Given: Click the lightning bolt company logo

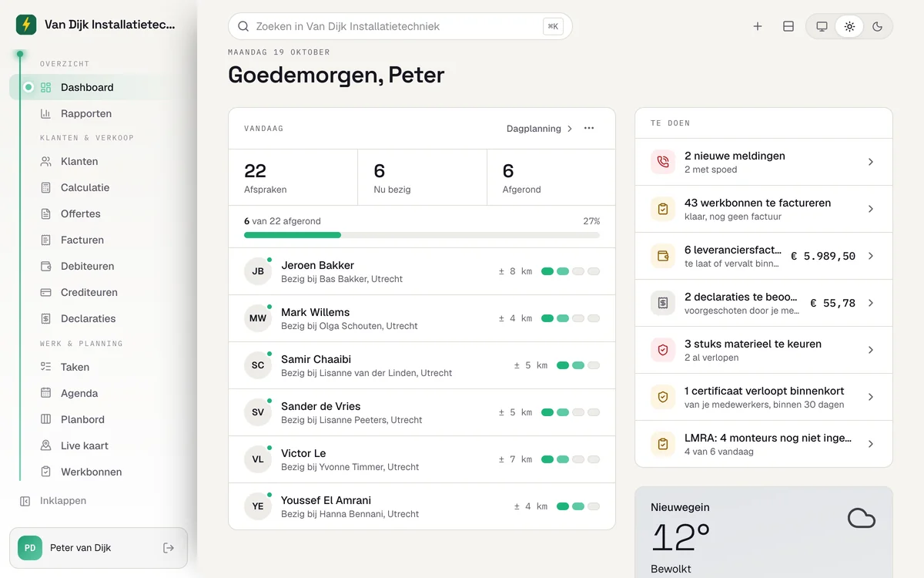Looking at the screenshot, I should 26,25.
